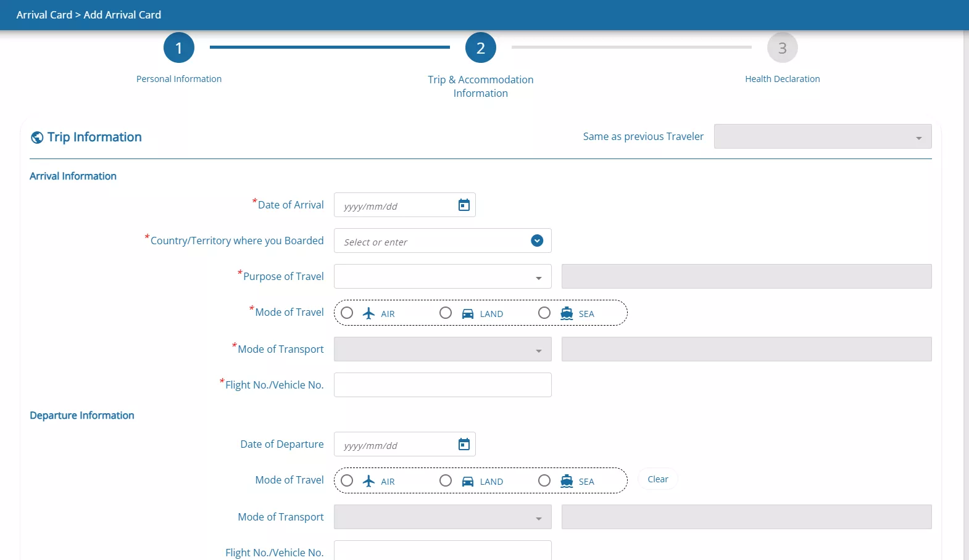Click the arrival ship SEA icon

[567, 313]
